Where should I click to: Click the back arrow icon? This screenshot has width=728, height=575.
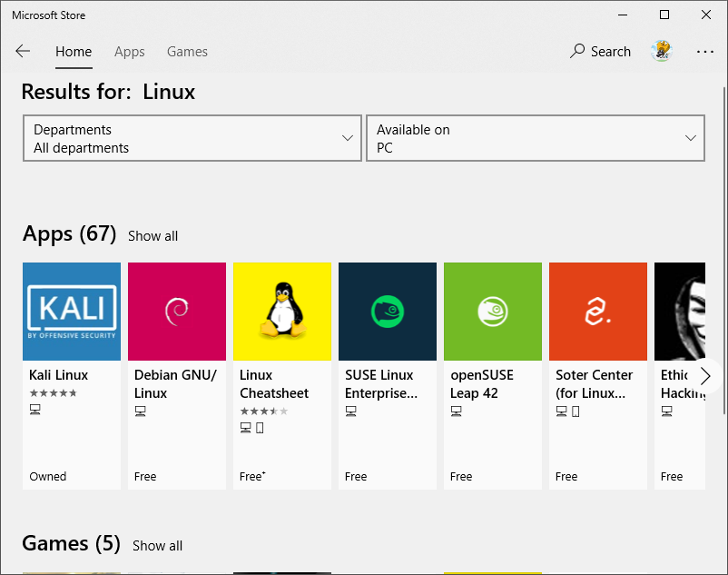click(x=23, y=52)
